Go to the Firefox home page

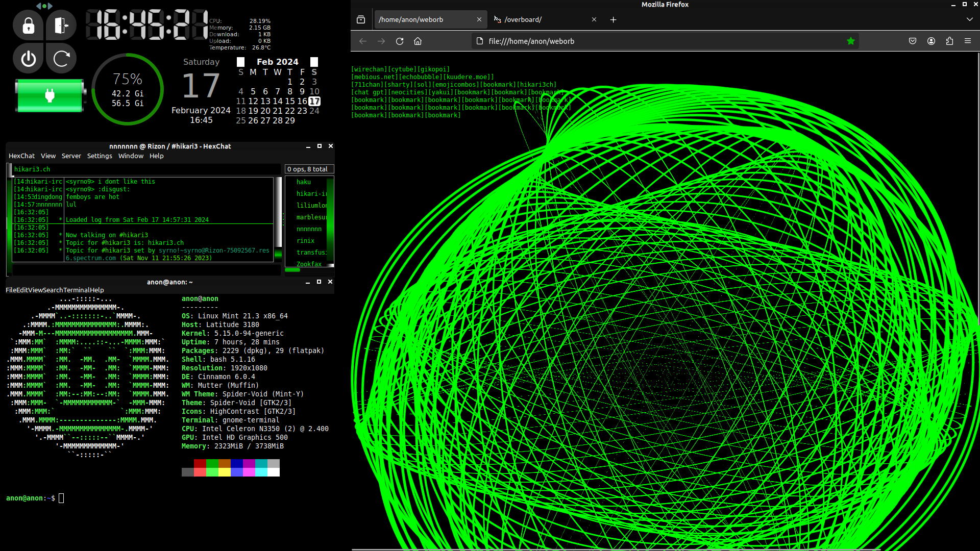point(418,41)
